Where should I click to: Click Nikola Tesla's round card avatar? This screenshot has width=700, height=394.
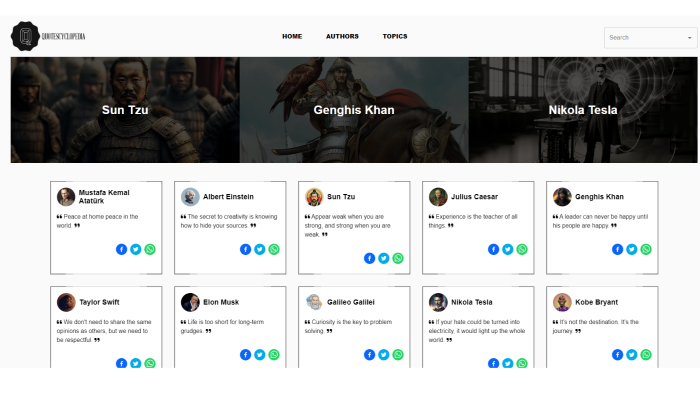[x=438, y=302]
